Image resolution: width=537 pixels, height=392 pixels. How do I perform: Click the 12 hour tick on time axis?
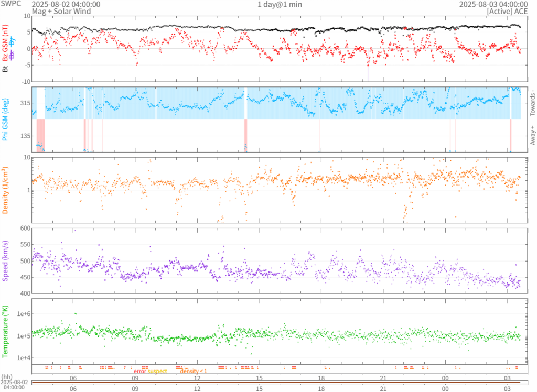[x=197, y=378]
